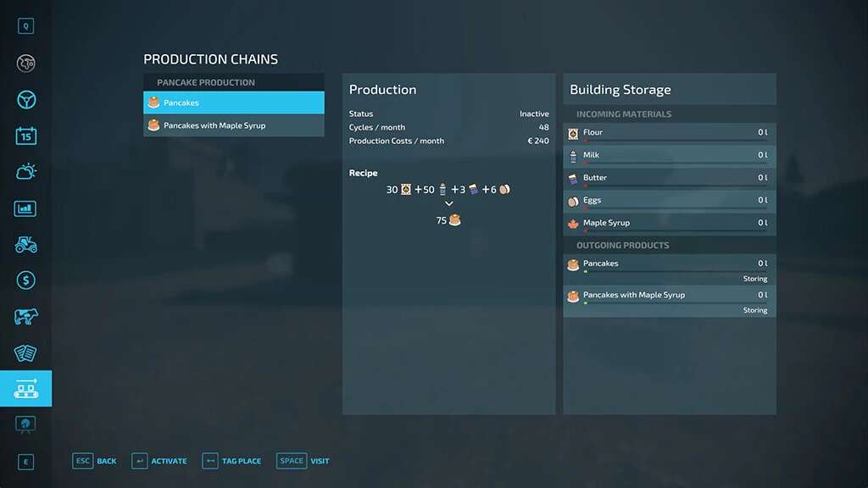The width and height of the screenshot is (868, 488).
Task: Open the price statistics chart icon
Action: pyautogui.click(x=25, y=208)
